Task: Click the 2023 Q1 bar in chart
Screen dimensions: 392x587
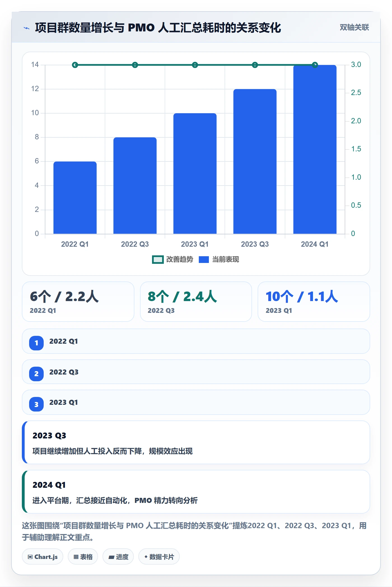Action: pos(195,174)
